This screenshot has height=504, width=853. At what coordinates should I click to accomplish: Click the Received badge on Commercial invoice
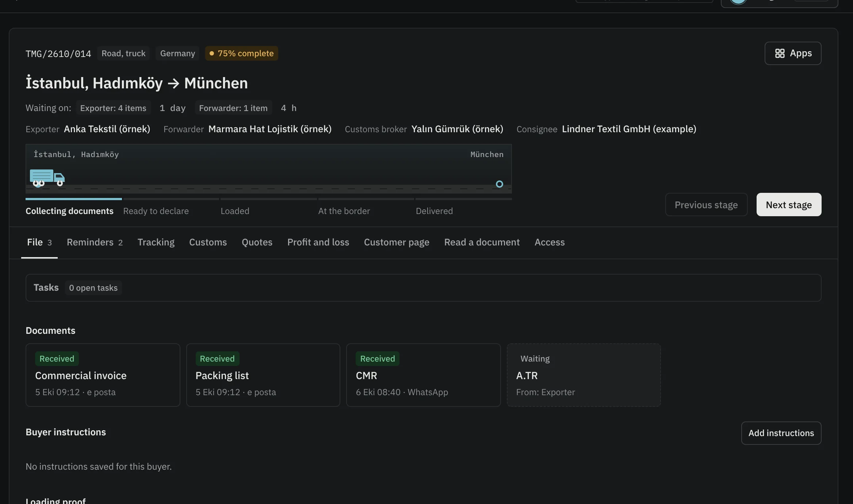[x=57, y=359]
